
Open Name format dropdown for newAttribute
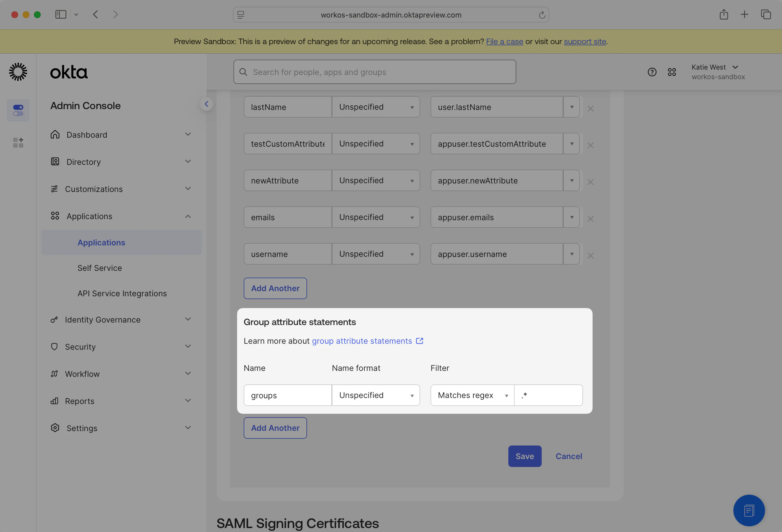tap(375, 180)
